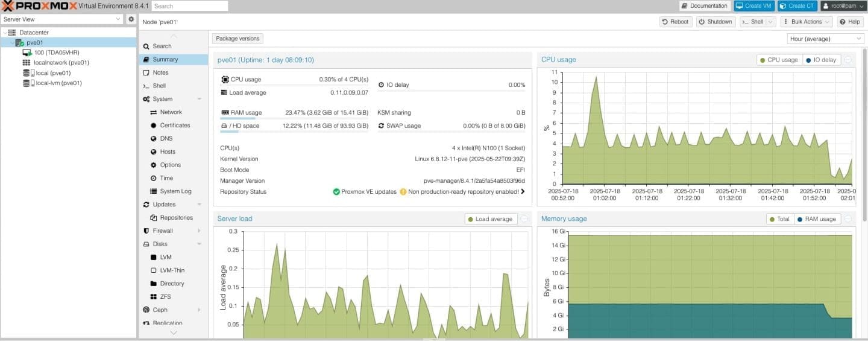
Task: Toggle Load average legend in Server load
Action: coord(489,219)
